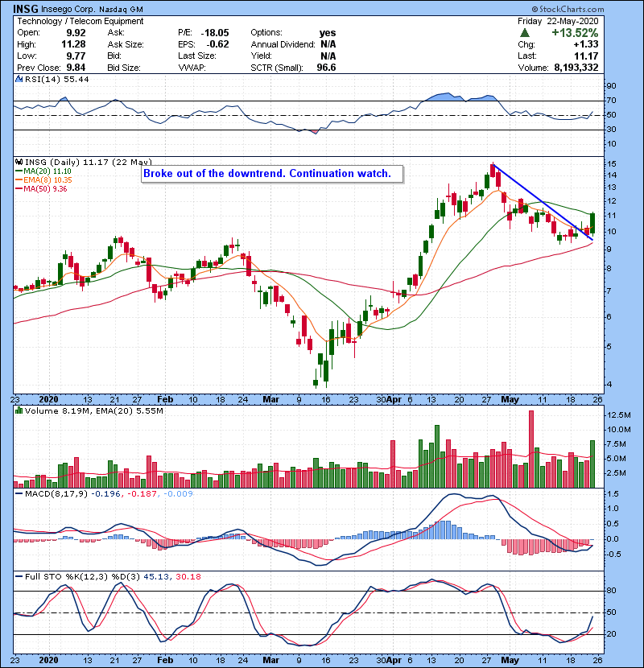Click the MA(20) 11.10 legend entry
Viewport: 644px width, 668px height.
click(44, 171)
